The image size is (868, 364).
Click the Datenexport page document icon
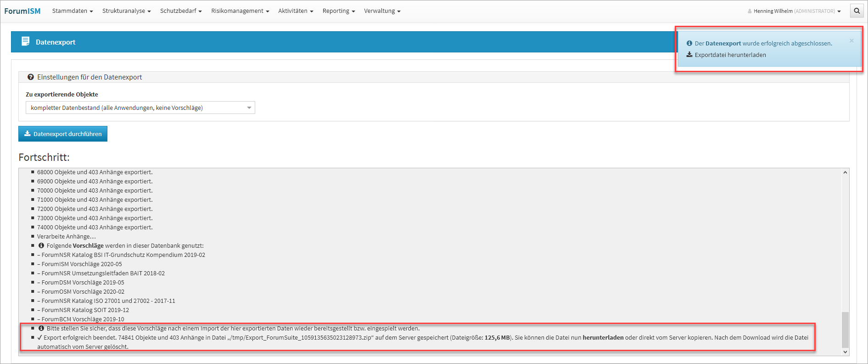(x=26, y=42)
